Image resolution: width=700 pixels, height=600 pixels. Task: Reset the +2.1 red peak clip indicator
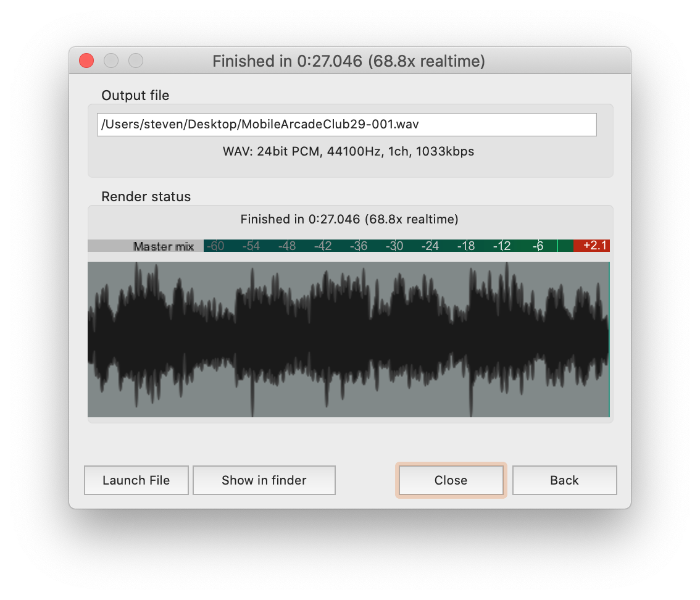point(592,245)
